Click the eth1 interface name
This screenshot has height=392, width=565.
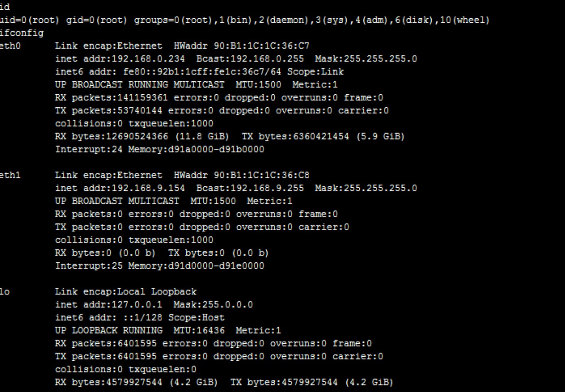(x=10, y=175)
